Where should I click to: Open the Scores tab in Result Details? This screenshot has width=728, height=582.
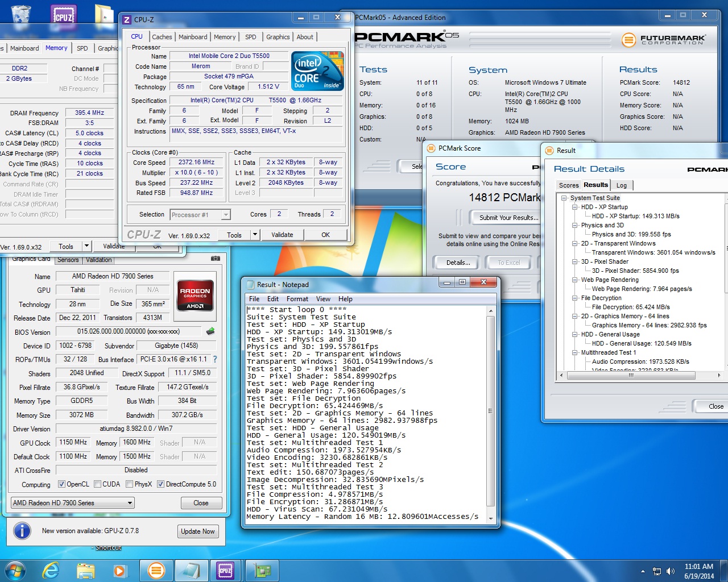(569, 185)
